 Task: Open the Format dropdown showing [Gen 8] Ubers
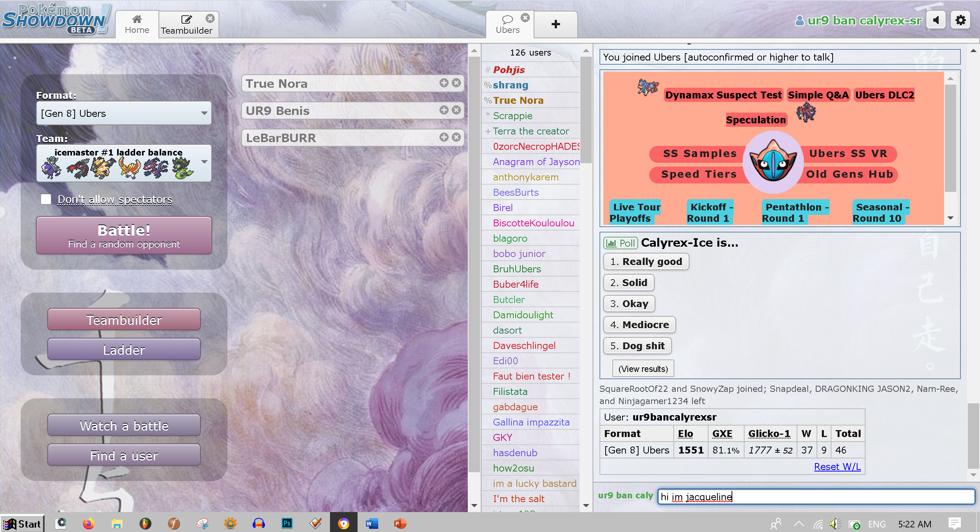click(x=124, y=113)
